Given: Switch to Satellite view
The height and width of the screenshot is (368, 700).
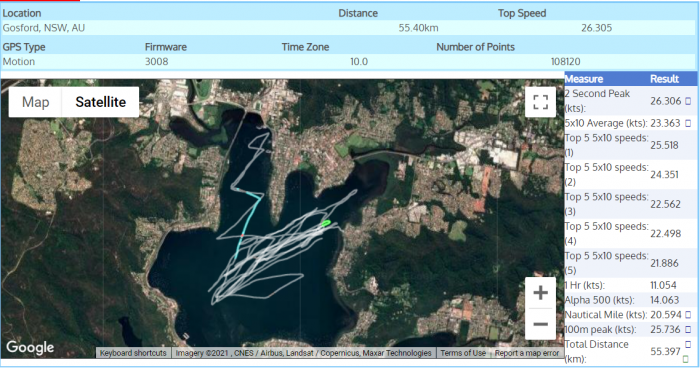Looking at the screenshot, I should coord(100,102).
